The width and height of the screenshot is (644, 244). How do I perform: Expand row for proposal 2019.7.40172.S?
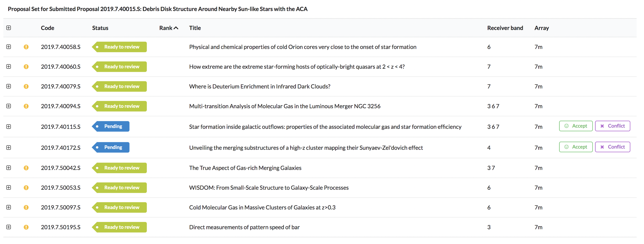click(x=9, y=147)
